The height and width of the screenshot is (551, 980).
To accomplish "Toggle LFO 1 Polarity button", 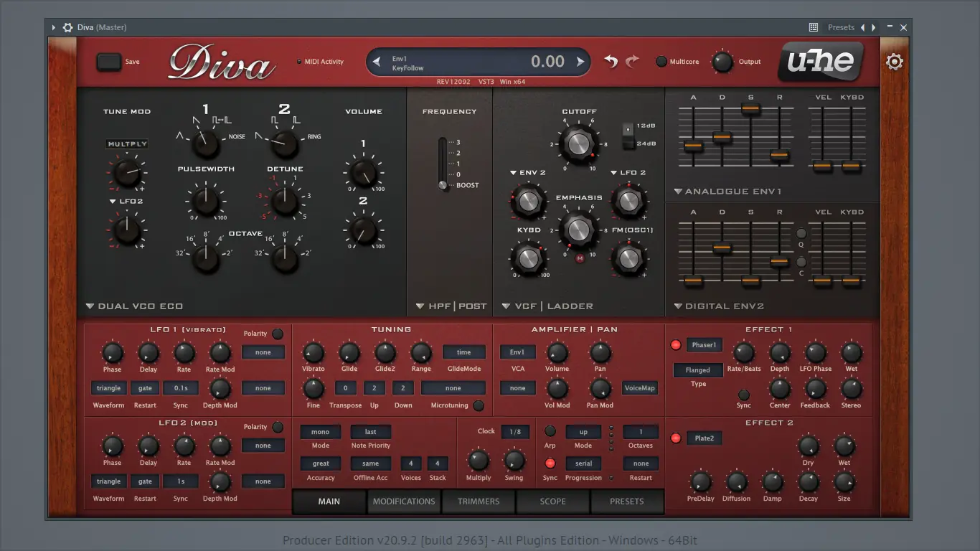I will 278,334.
